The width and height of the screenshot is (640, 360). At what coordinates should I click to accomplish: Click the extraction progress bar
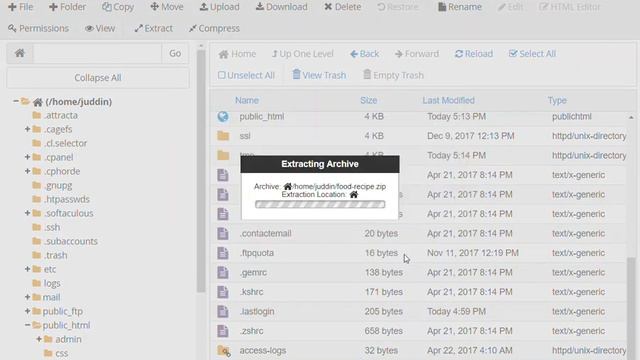(x=320, y=204)
